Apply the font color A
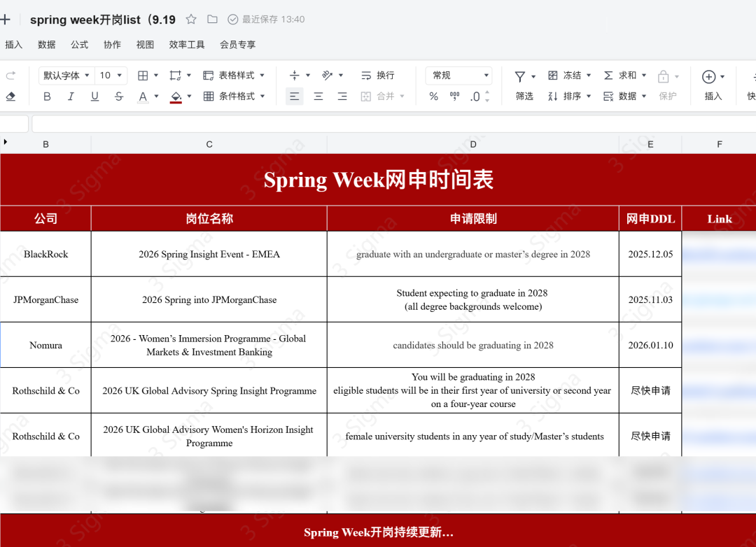Screen dimensions: 756x547 (x=143, y=97)
